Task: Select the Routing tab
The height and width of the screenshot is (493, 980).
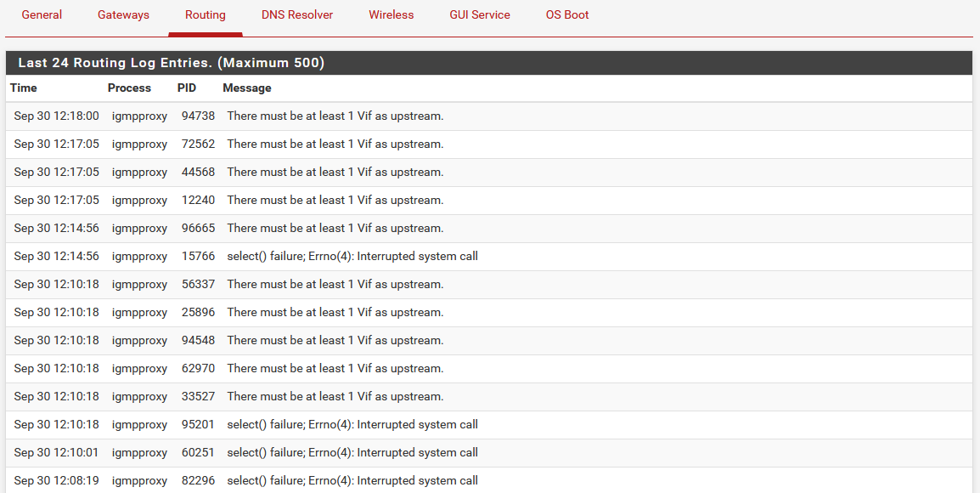Action: [x=205, y=15]
